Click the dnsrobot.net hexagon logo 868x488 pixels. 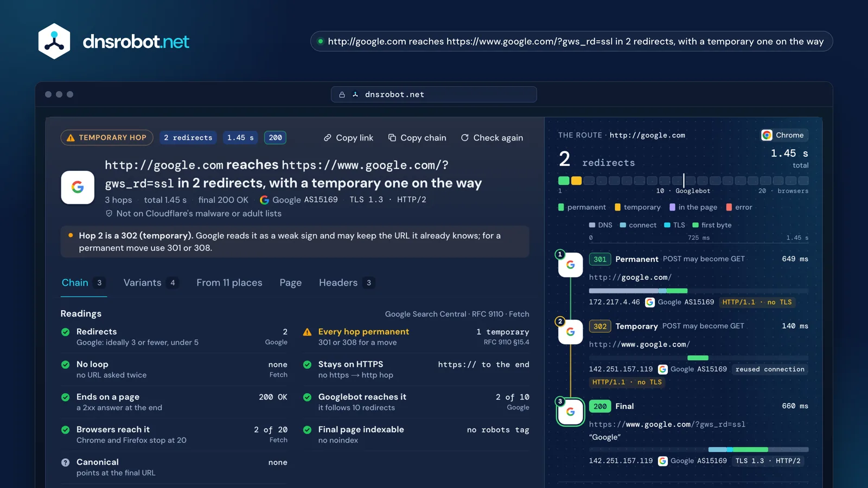54,41
